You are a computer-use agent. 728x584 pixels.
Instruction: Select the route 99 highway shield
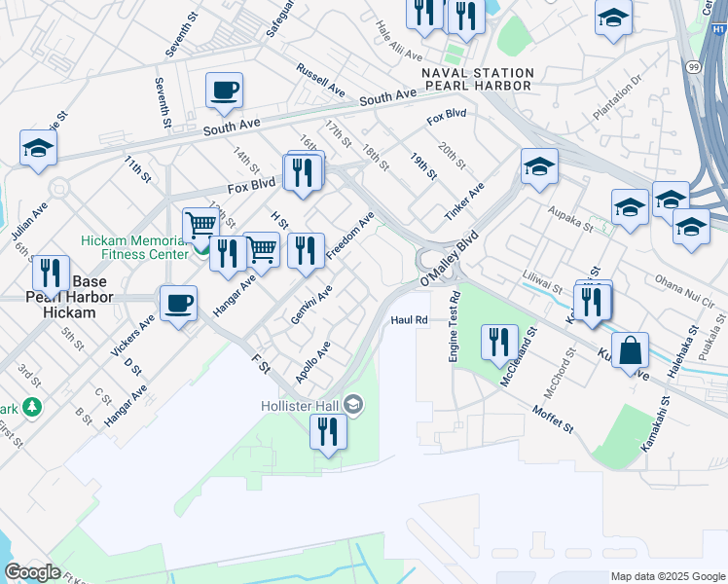click(x=694, y=67)
